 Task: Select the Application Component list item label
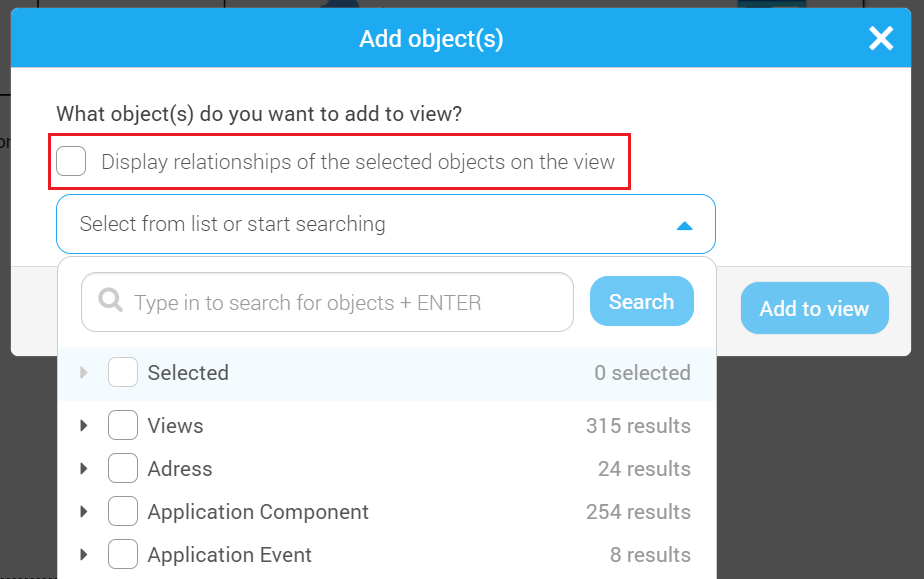coord(258,512)
